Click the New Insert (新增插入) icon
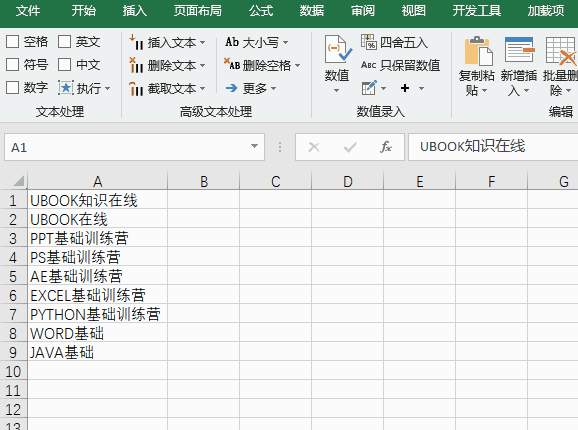This screenshot has height=430, width=578. 519,49
